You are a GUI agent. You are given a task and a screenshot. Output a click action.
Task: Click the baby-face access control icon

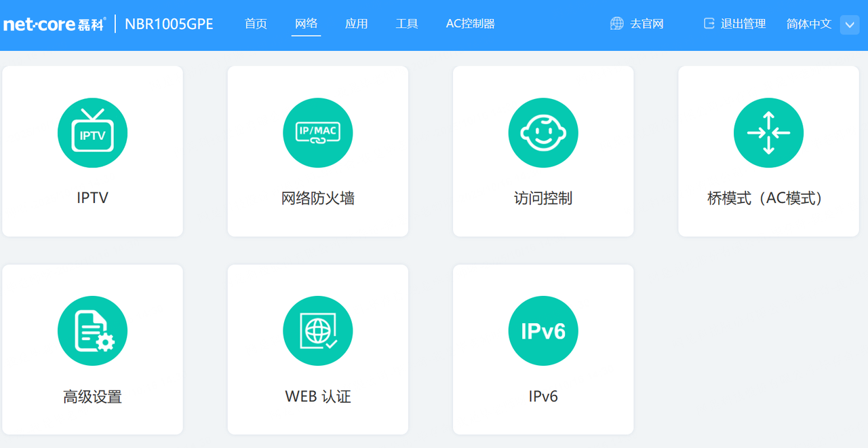(543, 133)
